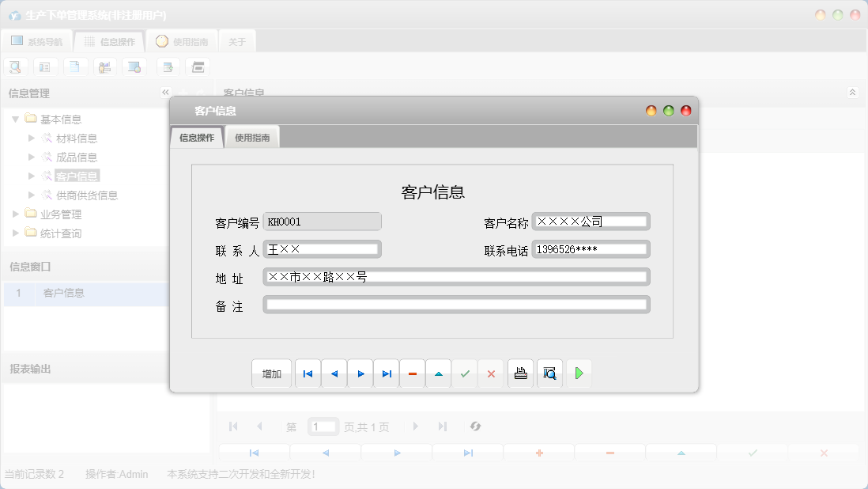868x489 pixels.
Task: Click the refresh icon in the pagination bar
Action: coord(475,426)
